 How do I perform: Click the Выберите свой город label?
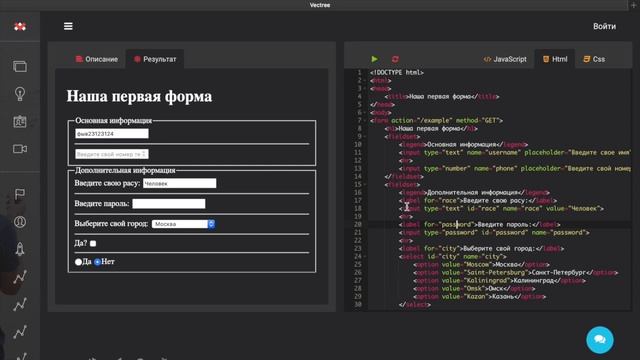tap(111, 224)
